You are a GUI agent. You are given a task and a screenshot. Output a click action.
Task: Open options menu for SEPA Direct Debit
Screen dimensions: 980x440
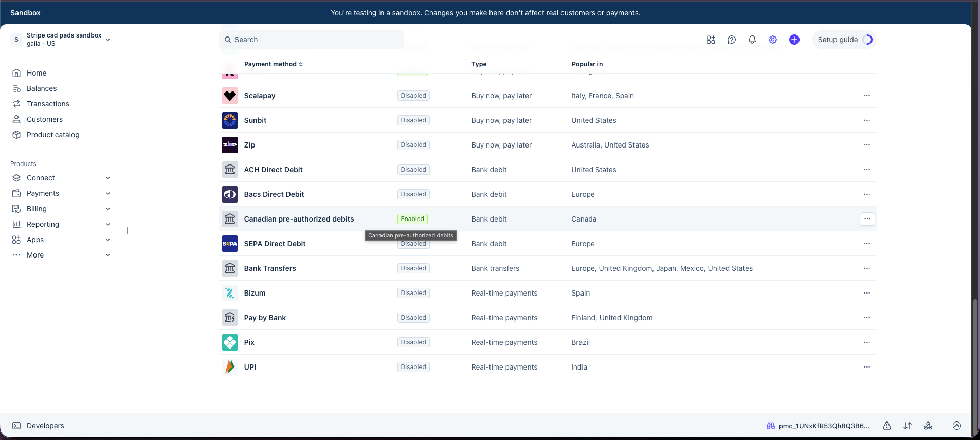[867, 244]
